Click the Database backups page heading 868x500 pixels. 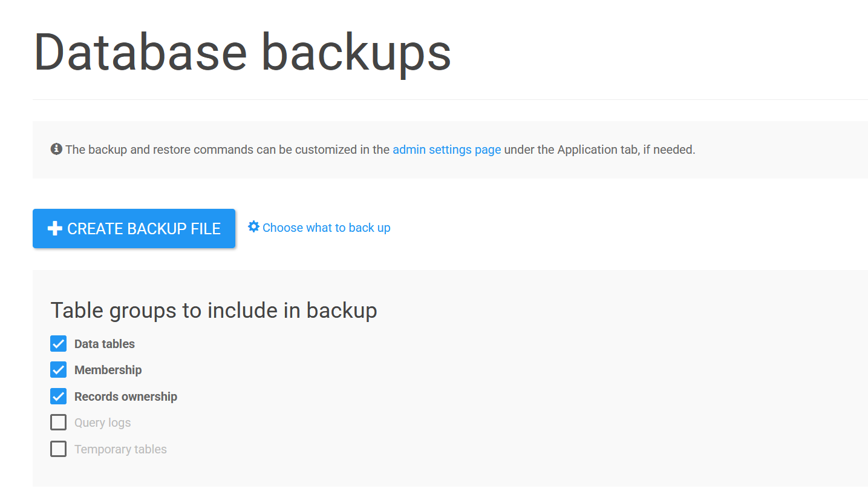[x=242, y=52]
